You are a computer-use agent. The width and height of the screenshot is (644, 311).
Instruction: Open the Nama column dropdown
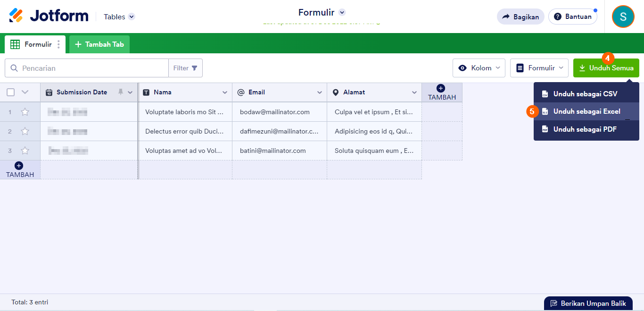click(224, 92)
